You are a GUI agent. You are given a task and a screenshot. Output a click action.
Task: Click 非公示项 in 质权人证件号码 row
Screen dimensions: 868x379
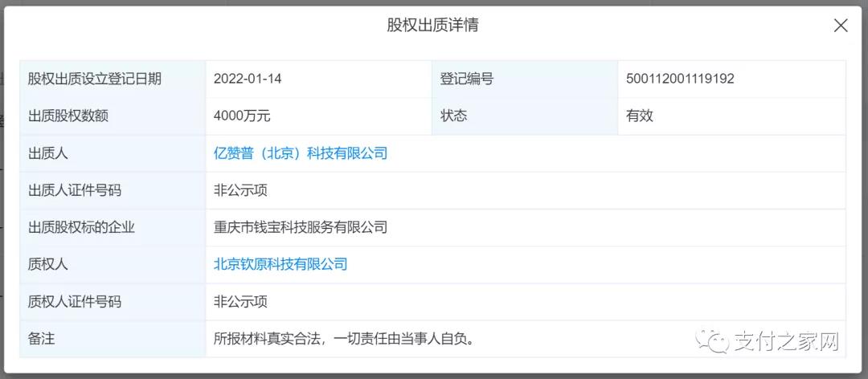[241, 302]
